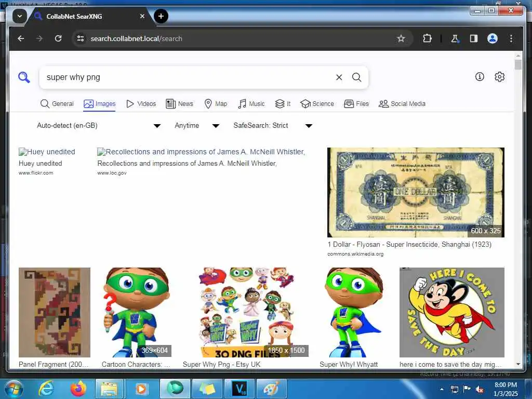The height and width of the screenshot is (399, 532).
Task: Open the SearXNG about info icon
Action: click(480, 77)
